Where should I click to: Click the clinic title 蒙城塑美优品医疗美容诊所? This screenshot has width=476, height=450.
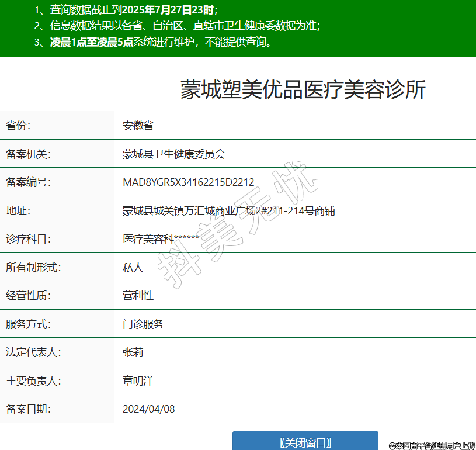[303, 90]
